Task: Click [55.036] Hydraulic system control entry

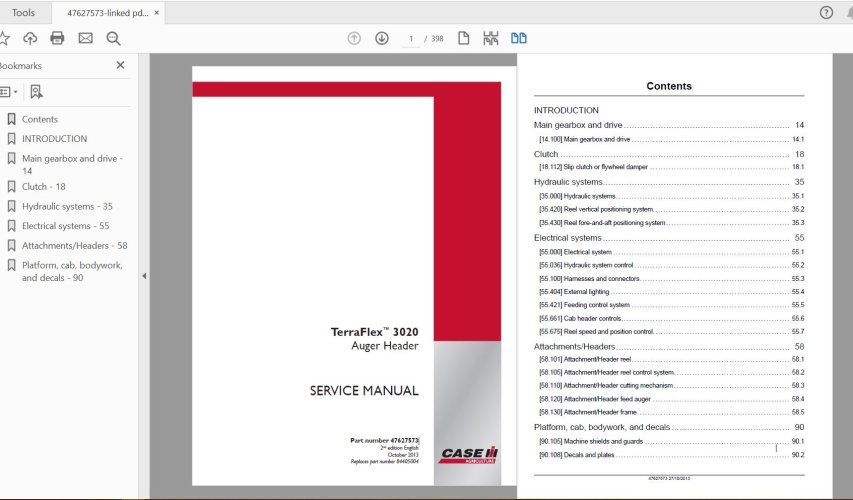Action: [671, 265]
